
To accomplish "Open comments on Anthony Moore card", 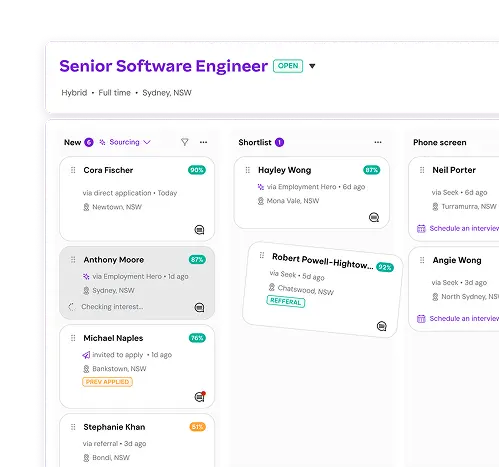I will [199, 307].
